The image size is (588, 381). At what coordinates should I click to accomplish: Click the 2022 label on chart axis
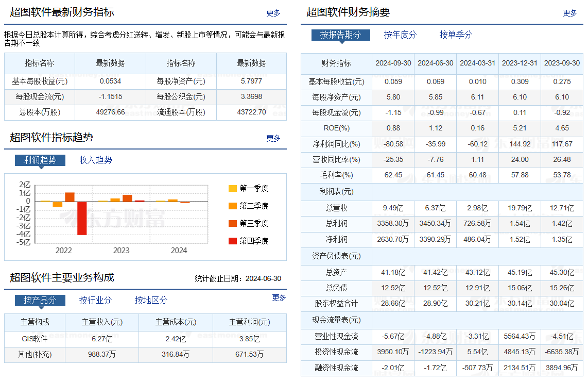[x=63, y=251]
